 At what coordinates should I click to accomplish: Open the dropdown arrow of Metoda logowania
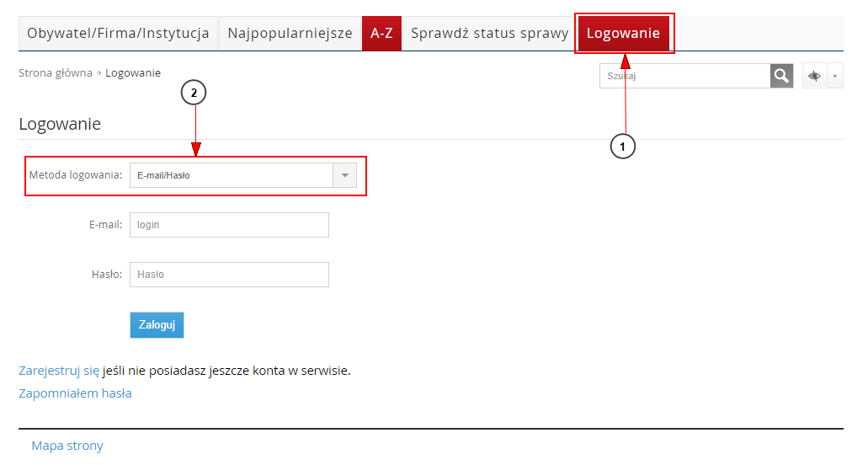345,175
